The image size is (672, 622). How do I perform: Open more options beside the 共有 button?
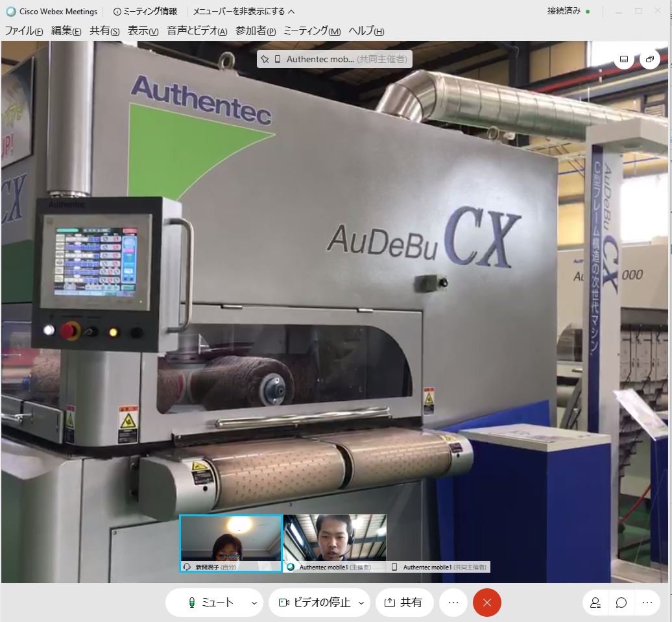coord(453,603)
